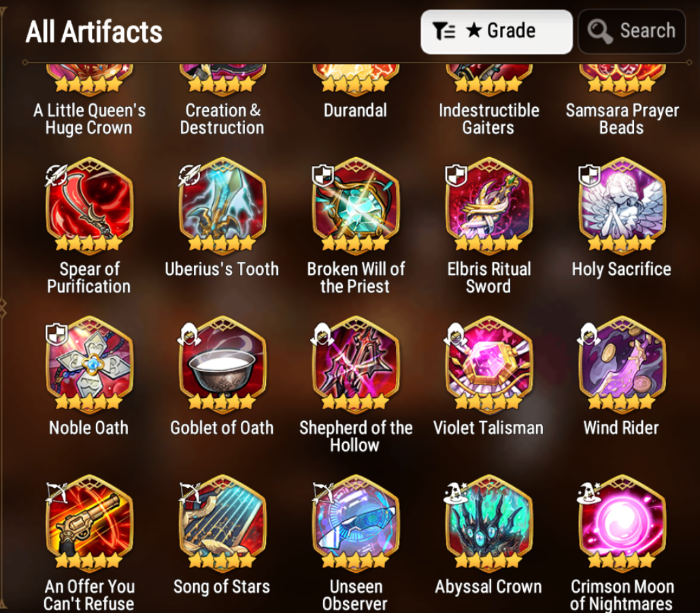The image size is (700, 613).
Task: Select Crimson Moon of Nightmares orb
Action: (622, 523)
